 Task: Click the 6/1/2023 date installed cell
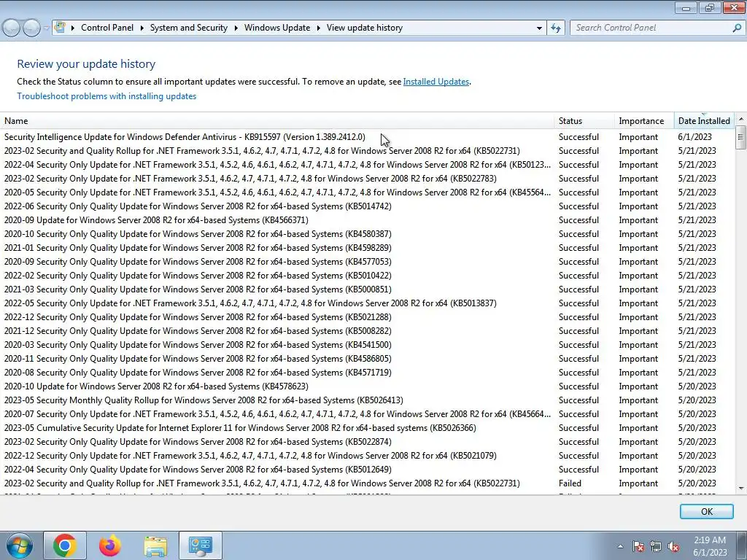coord(694,137)
